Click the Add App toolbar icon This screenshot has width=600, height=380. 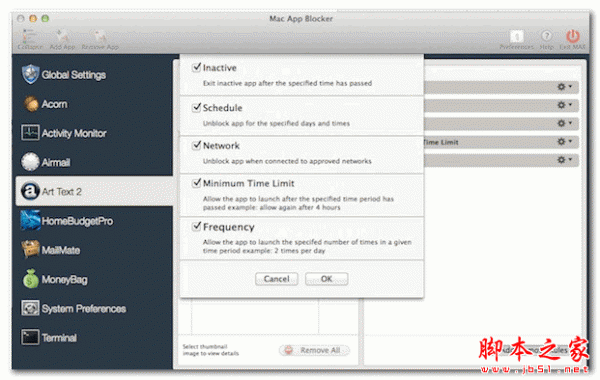pyautogui.click(x=62, y=36)
